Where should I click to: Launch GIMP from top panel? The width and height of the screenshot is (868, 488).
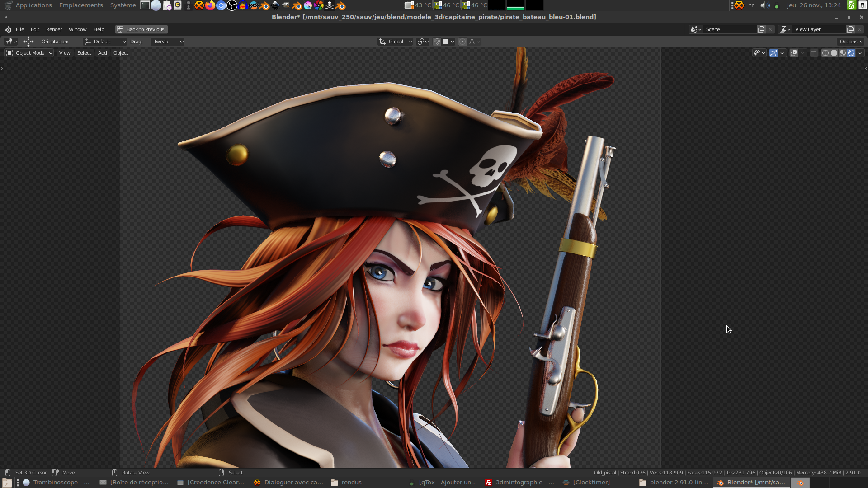(x=286, y=5)
